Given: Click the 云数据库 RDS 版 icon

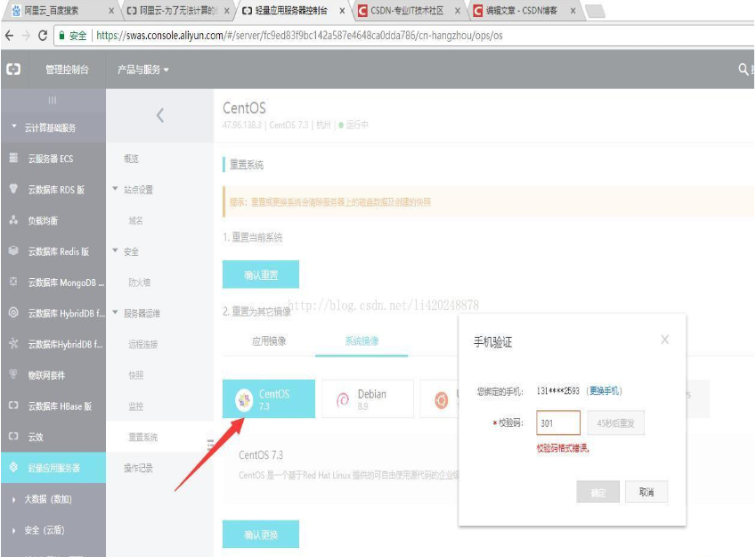Looking at the screenshot, I should click(x=13, y=189).
